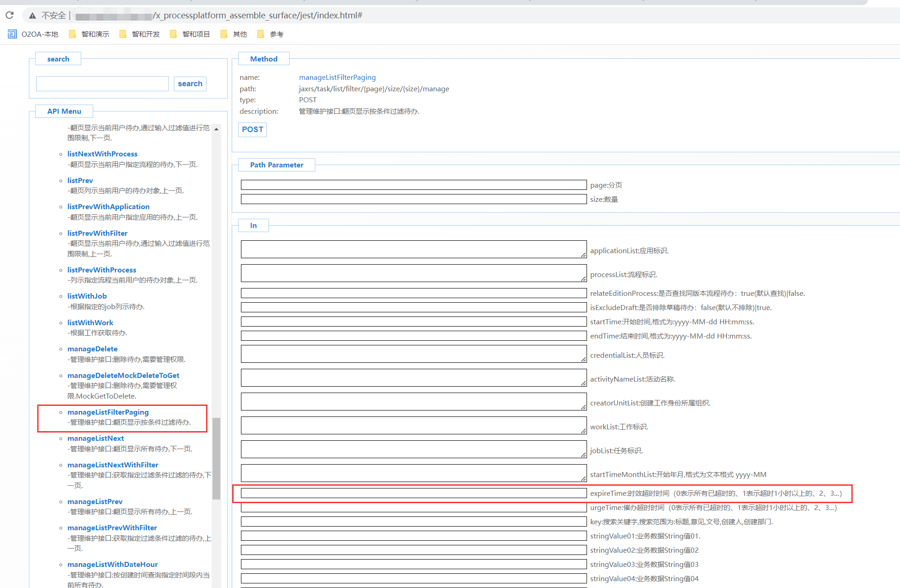The image size is (900, 588).
Task: Click the browser reload icon
Action: tap(10, 16)
